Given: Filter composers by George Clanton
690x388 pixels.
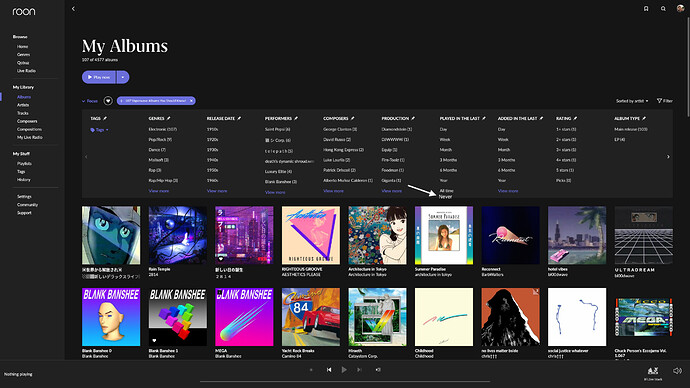Looking at the screenshot, I should 340,129.
